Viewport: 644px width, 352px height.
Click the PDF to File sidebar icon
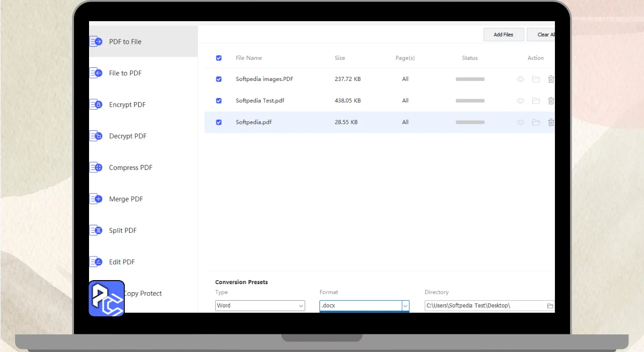[96, 42]
